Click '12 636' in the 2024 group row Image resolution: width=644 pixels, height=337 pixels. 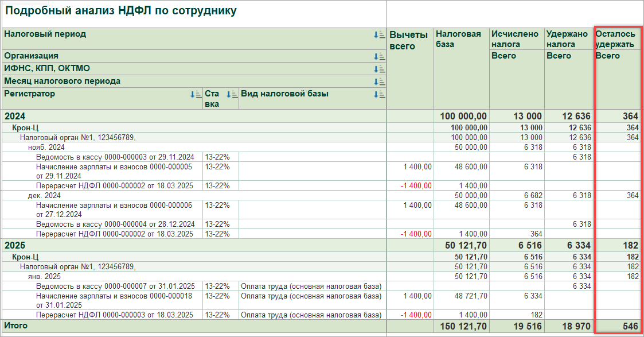(577, 117)
